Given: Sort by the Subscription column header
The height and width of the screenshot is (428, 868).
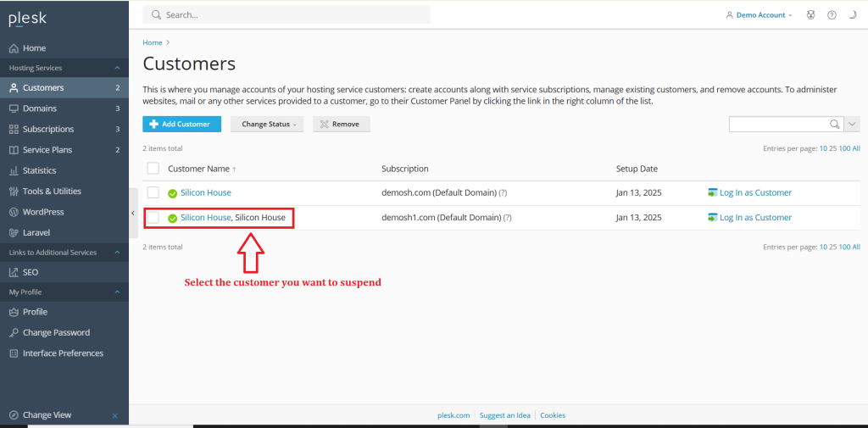Looking at the screenshot, I should pos(405,169).
